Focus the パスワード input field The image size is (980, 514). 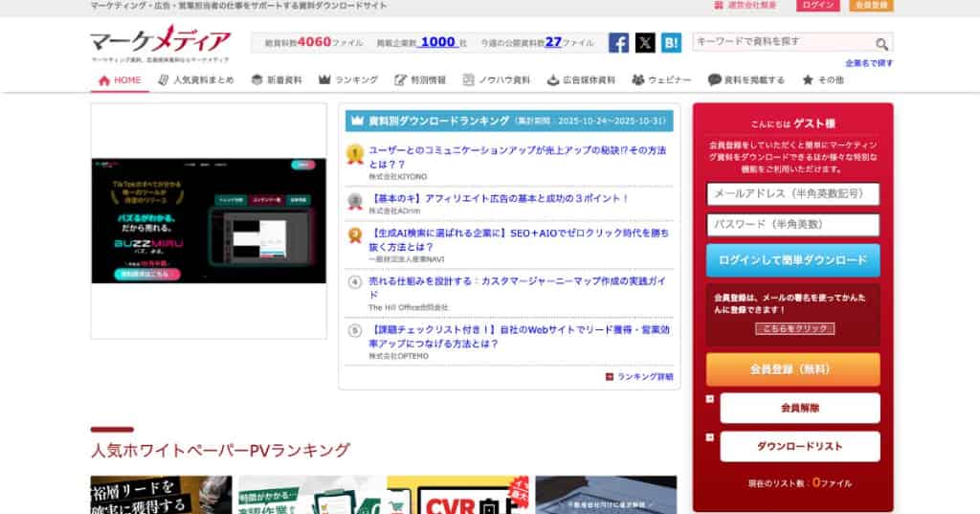pyautogui.click(x=792, y=225)
